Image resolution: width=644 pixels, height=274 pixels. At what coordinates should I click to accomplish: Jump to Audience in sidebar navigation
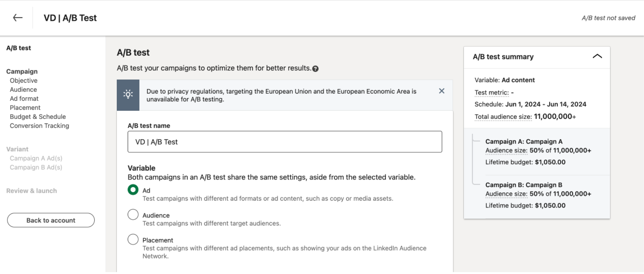coord(23,89)
